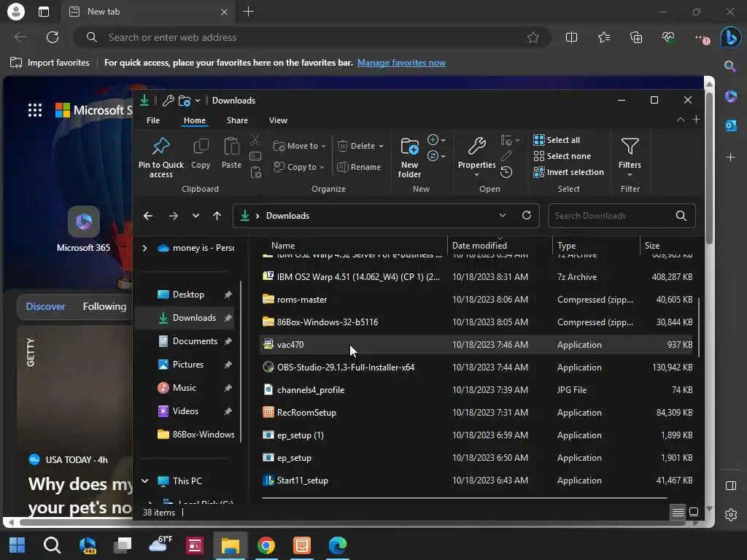Click the Copy ribbon icon
747x560 pixels.
(x=201, y=147)
